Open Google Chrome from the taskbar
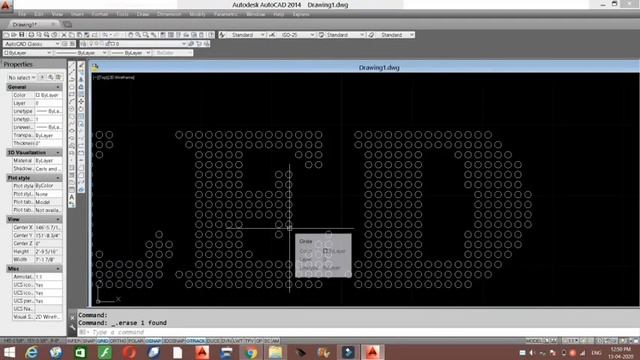The image size is (640, 360). tap(251, 352)
